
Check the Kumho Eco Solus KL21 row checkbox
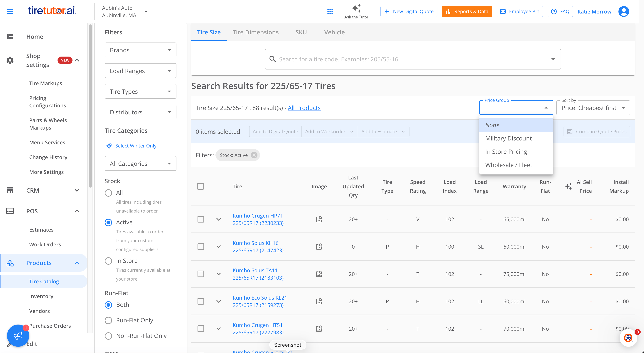(200, 301)
